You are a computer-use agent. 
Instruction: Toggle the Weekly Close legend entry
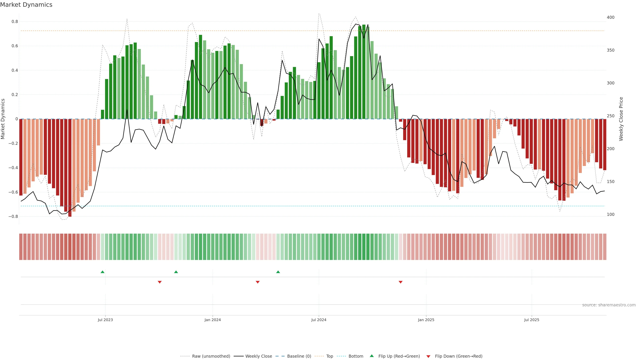click(258, 356)
